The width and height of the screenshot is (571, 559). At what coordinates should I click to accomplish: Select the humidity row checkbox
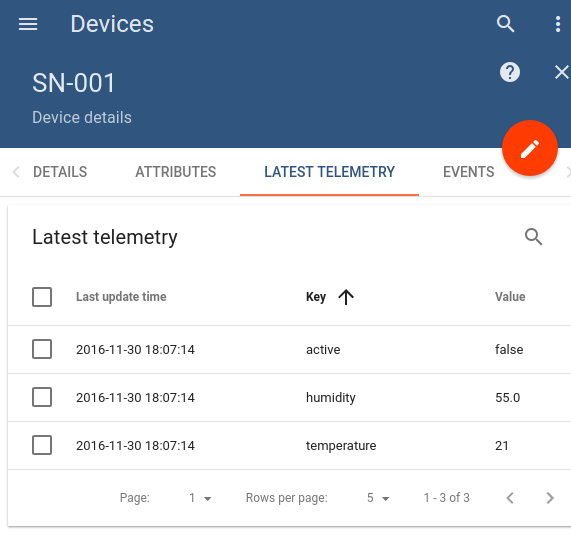[x=42, y=397]
